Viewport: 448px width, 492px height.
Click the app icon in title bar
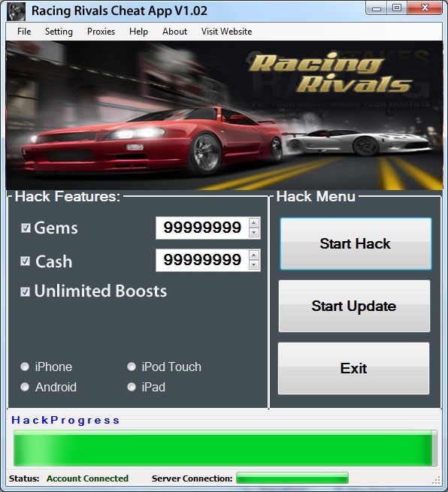point(16,11)
